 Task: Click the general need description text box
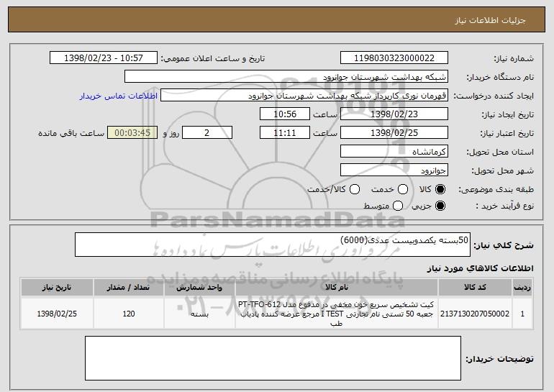tap(273, 245)
